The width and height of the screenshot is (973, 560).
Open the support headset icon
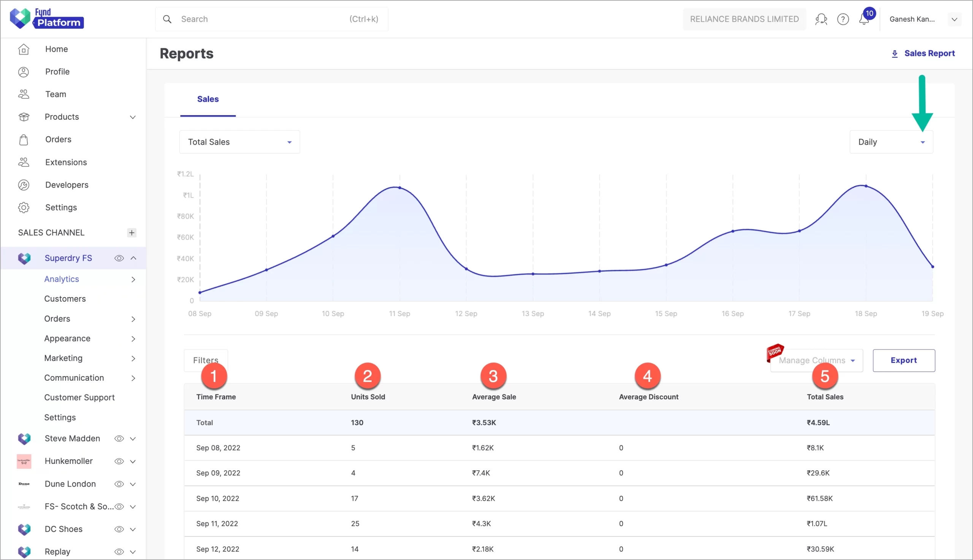point(821,19)
